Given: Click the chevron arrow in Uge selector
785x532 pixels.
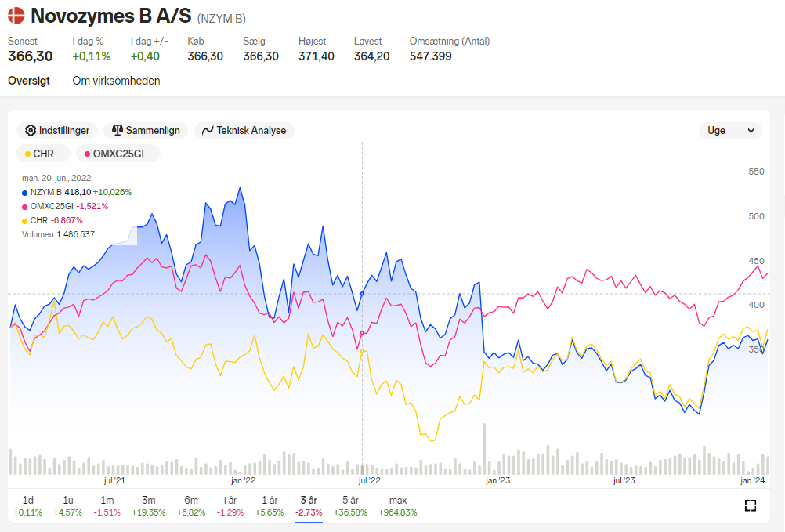Looking at the screenshot, I should pyautogui.click(x=751, y=131).
